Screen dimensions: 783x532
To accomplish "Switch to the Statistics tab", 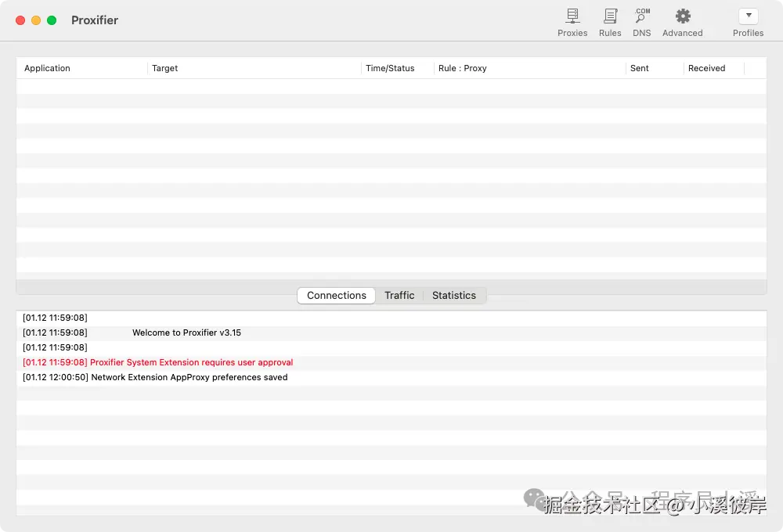I will [x=454, y=296].
